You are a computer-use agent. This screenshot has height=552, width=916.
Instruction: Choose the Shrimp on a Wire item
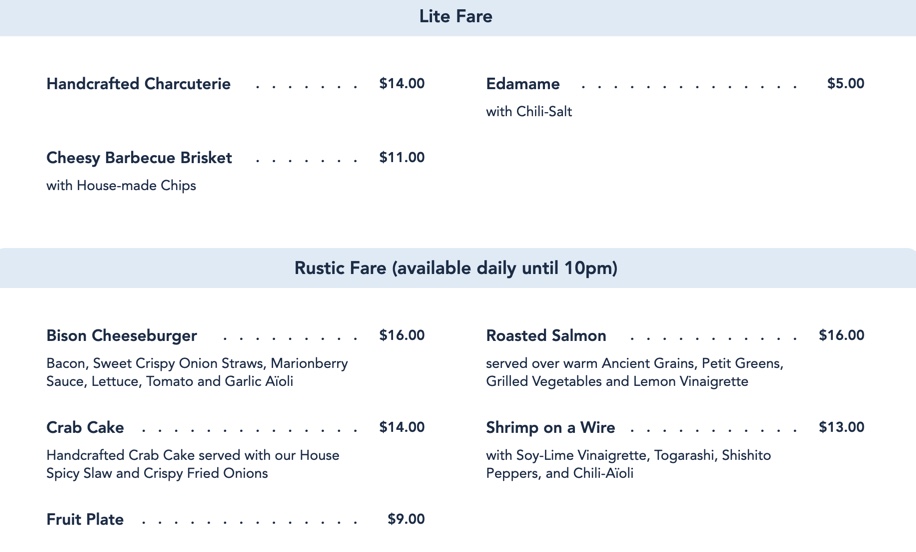[x=550, y=428]
